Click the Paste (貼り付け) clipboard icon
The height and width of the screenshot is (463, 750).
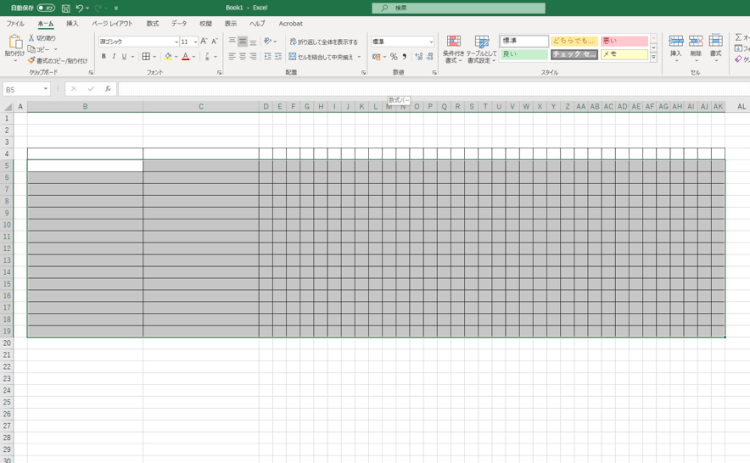click(15, 43)
